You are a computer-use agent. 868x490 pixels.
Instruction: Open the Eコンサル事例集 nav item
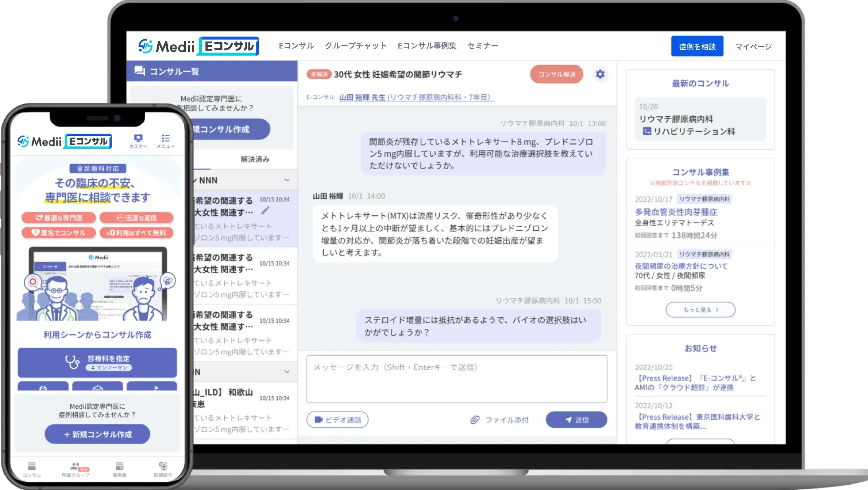click(x=427, y=46)
